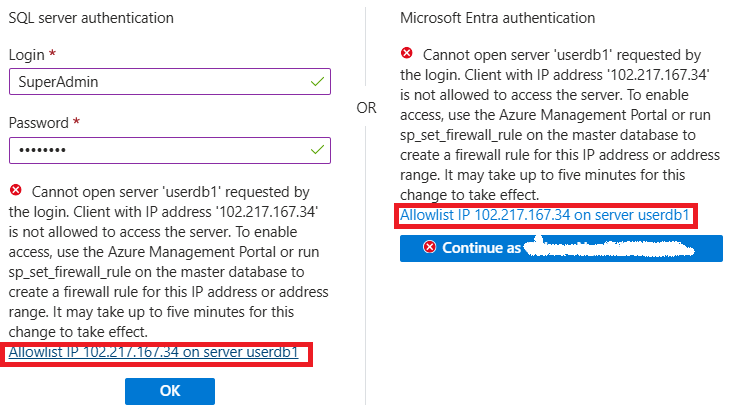The width and height of the screenshot is (753, 412).
Task: Focus the Login field containing SuperAdmin
Action: 170,82
